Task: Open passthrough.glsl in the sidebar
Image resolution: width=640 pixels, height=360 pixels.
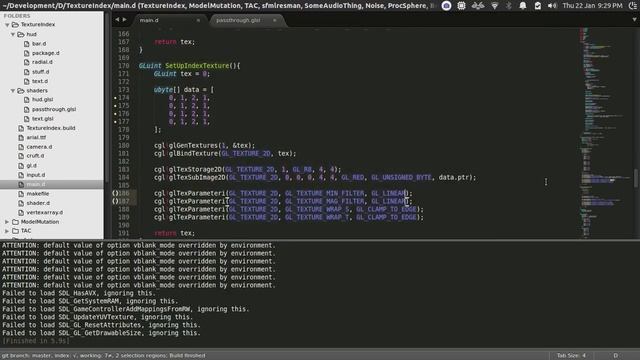Action: tap(54, 109)
